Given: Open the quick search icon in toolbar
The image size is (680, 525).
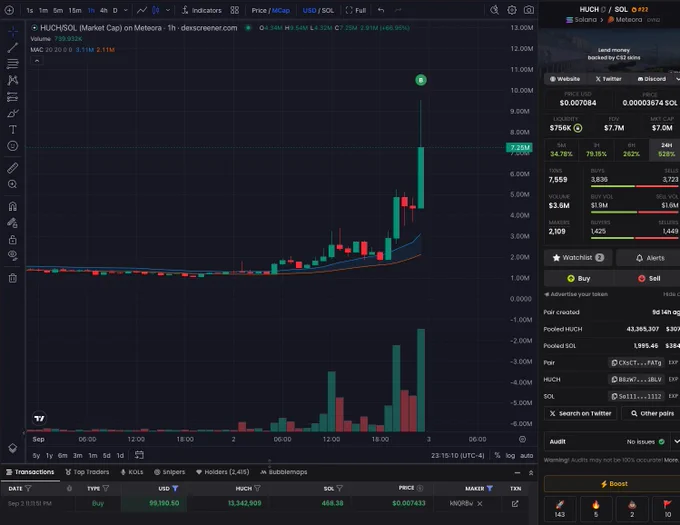Looking at the screenshot, I should pyautogui.click(x=494, y=10).
